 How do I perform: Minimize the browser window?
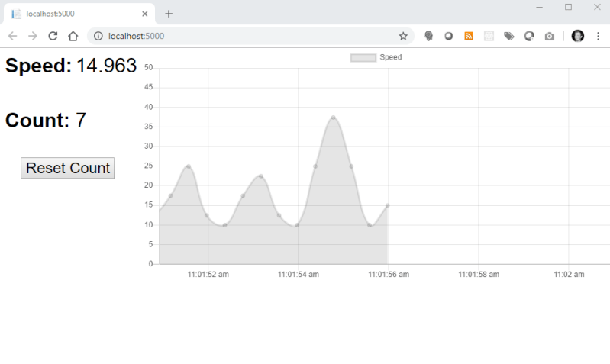point(539,7)
